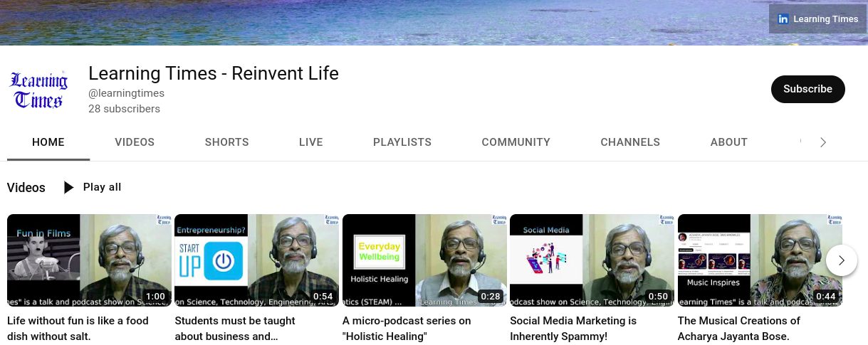Image resolution: width=868 pixels, height=345 pixels.
Task: Click the video carousel next arrow button
Action: click(x=842, y=260)
